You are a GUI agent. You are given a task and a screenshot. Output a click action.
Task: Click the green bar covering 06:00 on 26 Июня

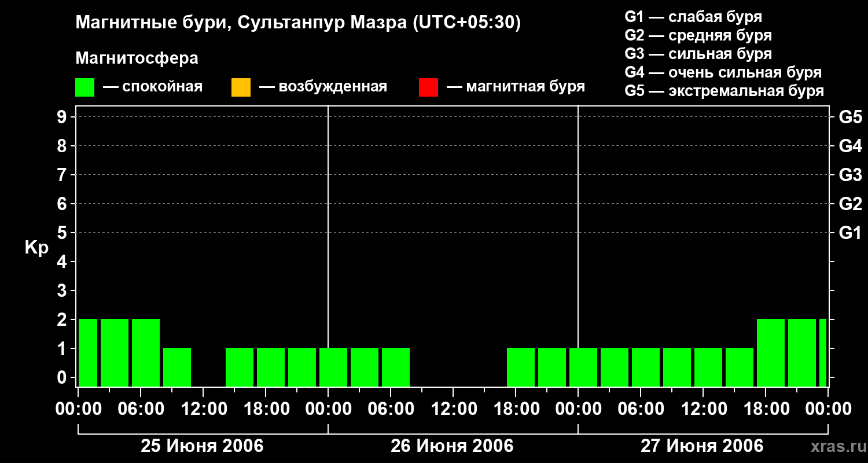396,367
